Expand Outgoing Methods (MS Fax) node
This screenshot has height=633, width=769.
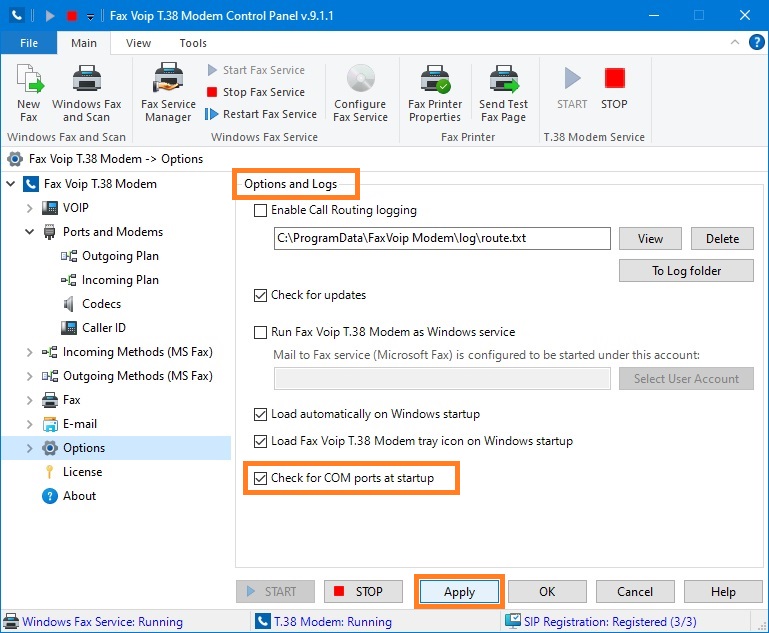pyautogui.click(x=29, y=376)
